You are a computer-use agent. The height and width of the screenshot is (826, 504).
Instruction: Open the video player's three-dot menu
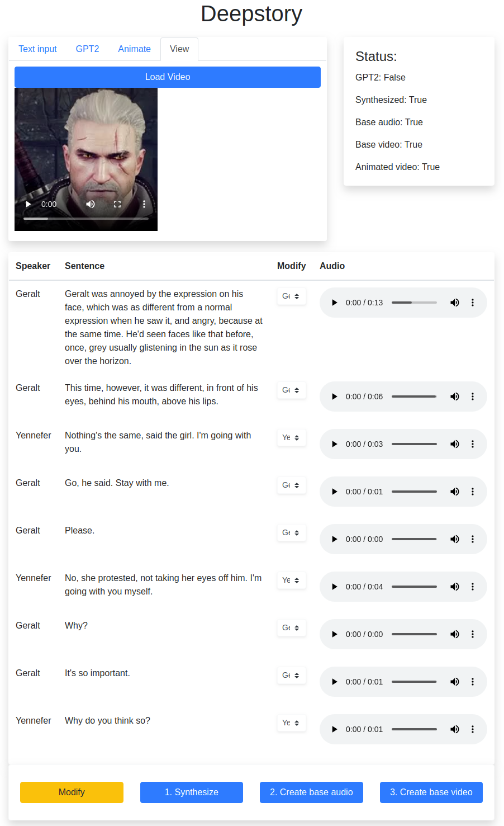pyautogui.click(x=144, y=204)
